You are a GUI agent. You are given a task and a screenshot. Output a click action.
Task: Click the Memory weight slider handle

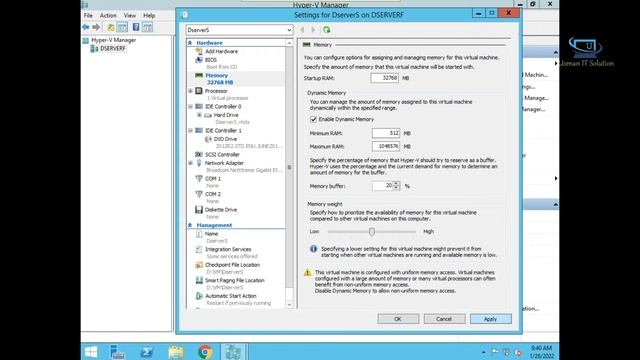coord(372,232)
